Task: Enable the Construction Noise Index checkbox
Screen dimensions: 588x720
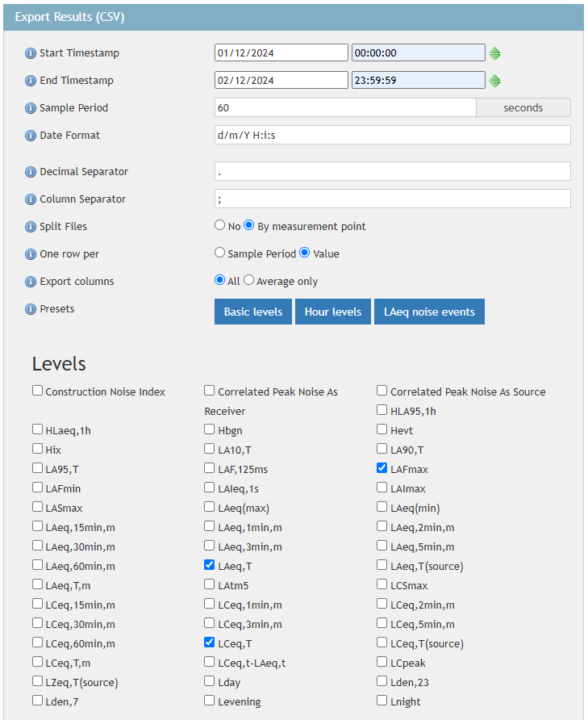Action: pos(38,391)
